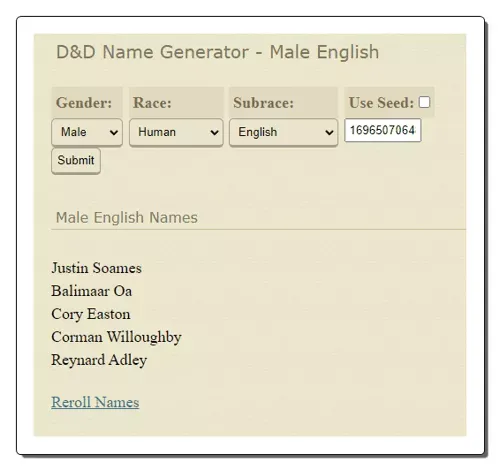Click the D&D Name Generator page title
The image size is (500, 470).
pos(217,52)
